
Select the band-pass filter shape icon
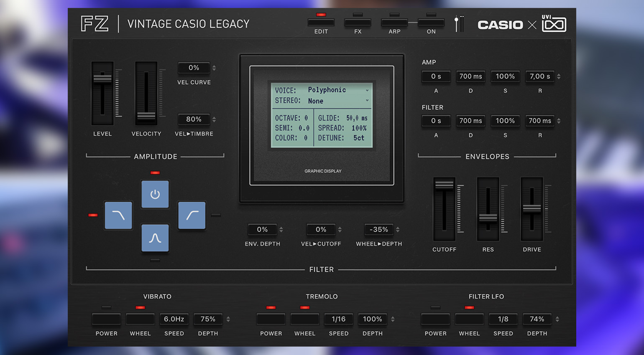tap(155, 238)
